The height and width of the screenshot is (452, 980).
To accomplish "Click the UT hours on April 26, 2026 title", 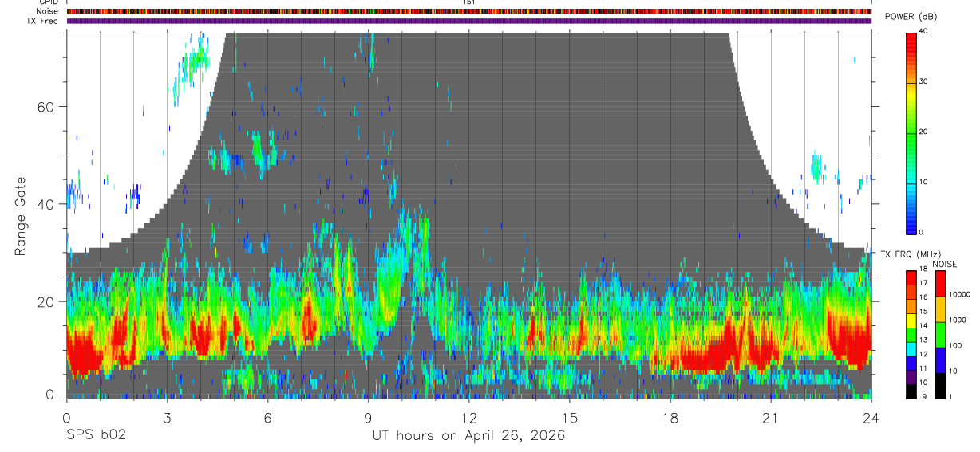I will click(x=468, y=436).
